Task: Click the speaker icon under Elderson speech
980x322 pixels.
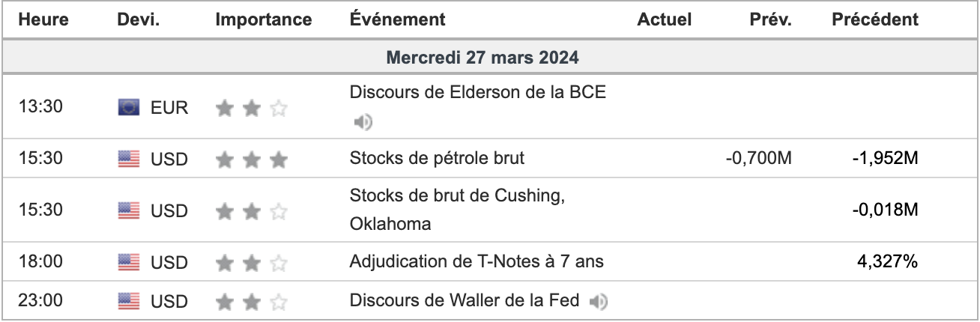Action: point(363,122)
